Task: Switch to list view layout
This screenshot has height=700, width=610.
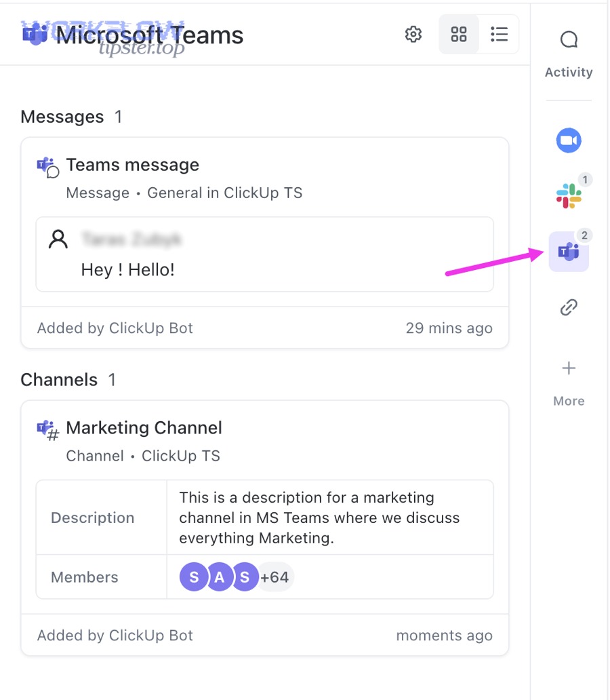Action: (499, 33)
